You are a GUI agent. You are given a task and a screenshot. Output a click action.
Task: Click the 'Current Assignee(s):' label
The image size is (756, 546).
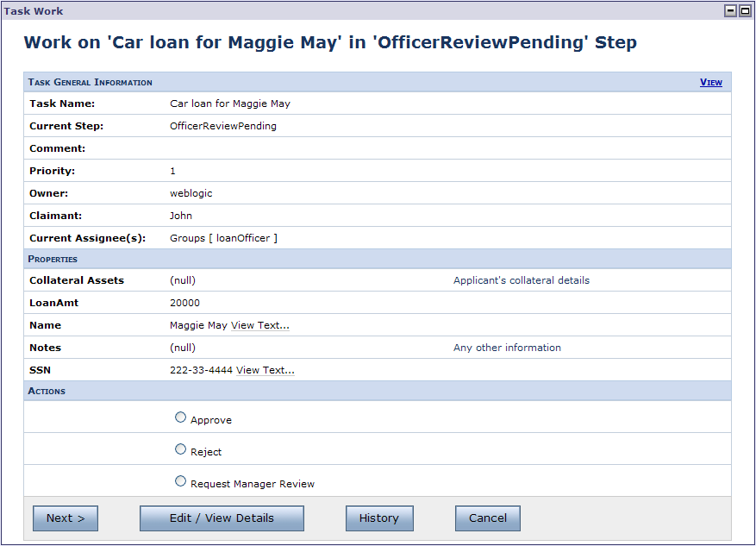tap(88, 238)
